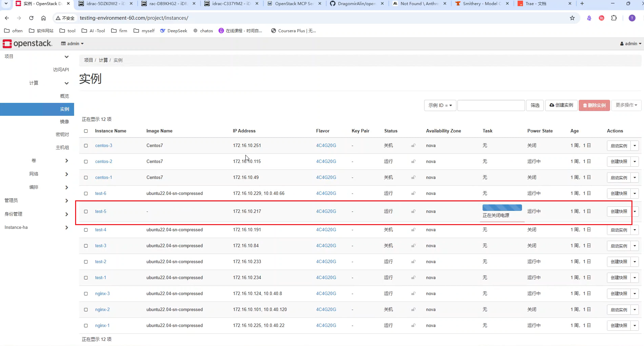644x346 pixels.
Task: Open actions dropdown arrow for nginx-2
Action: pyautogui.click(x=635, y=310)
